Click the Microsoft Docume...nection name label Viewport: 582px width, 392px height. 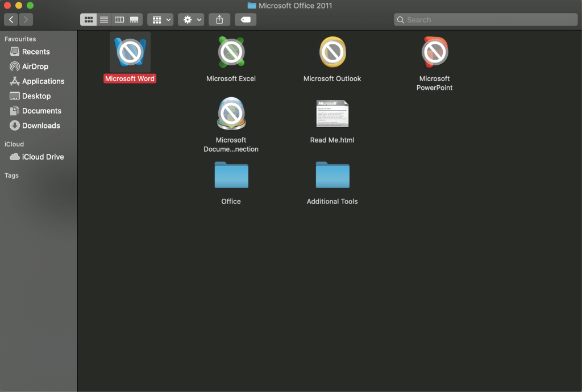click(x=231, y=145)
